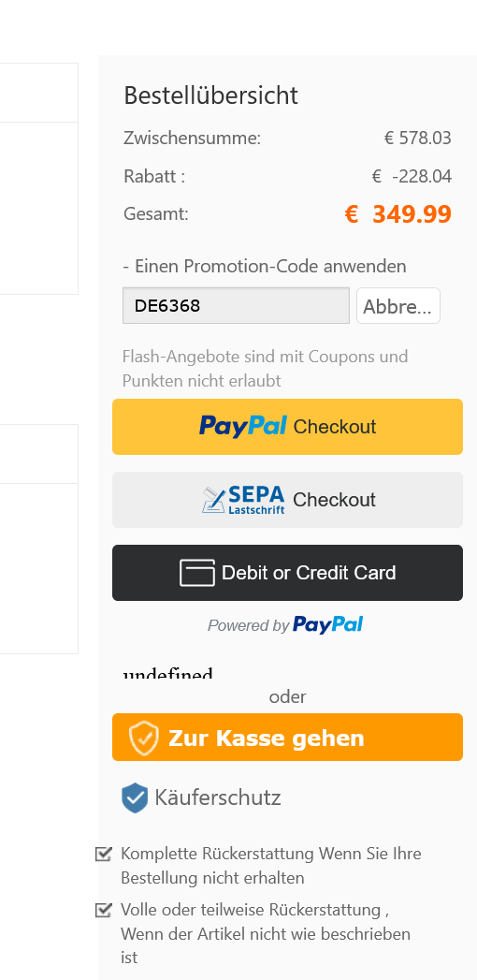Screen dimensions: 477x980
Task: Click the Bestellübersicht heading
Action: pyautogui.click(x=211, y=95)
